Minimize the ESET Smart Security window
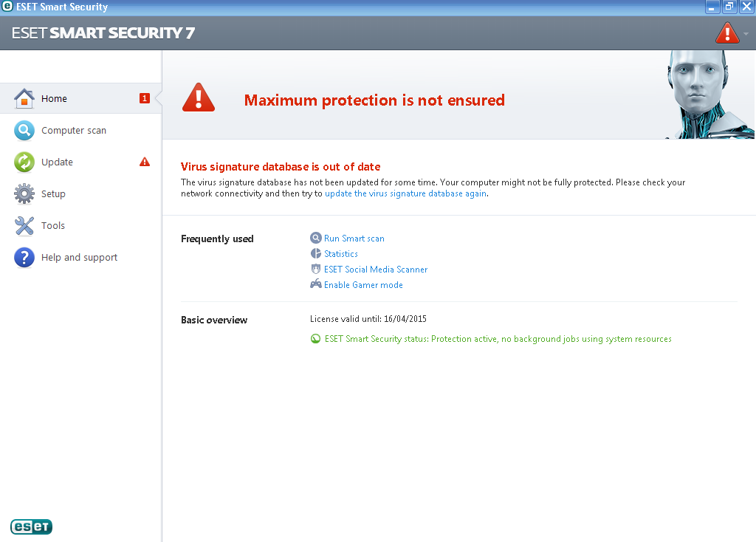Image resolution: width=756 pixels, height=542 pixels. [712, 7]
